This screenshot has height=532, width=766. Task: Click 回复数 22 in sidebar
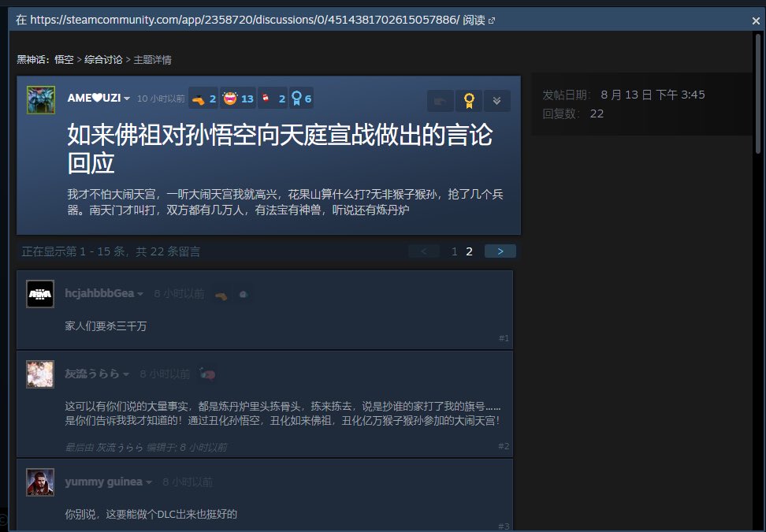pos(573,113)
